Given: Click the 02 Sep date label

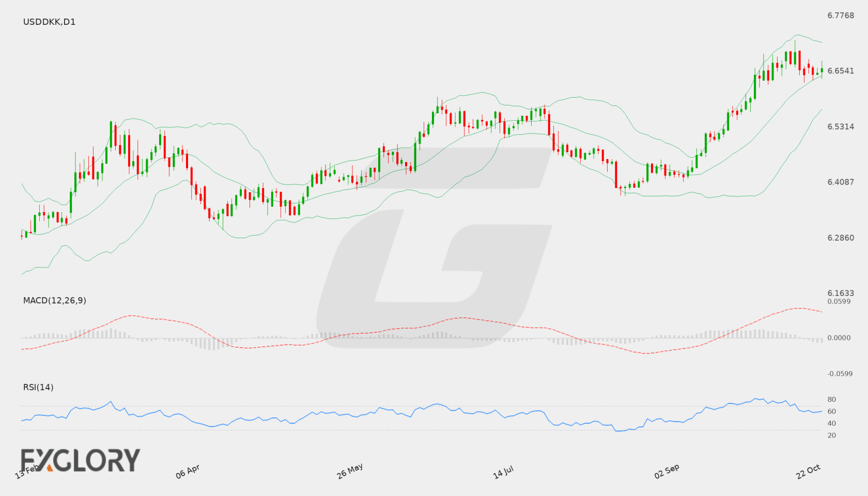Looking at the screenshot, I should coord(667,471).
